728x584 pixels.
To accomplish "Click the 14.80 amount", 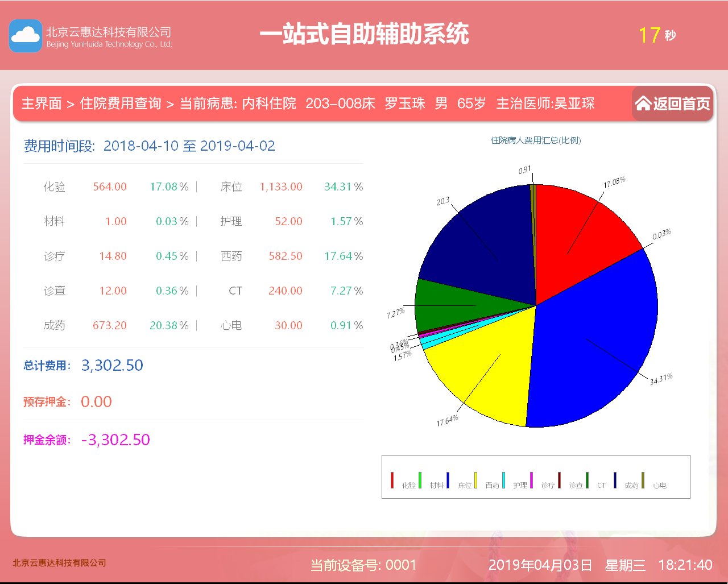I will tap(113, 256).
